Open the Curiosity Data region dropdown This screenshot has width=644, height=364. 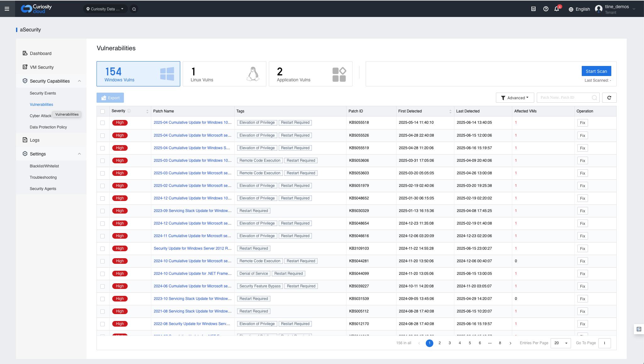(105, 9)
